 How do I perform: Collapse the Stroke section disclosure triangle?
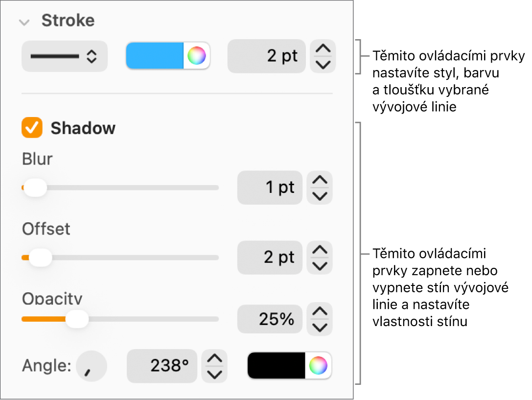[x=25, y=21]
